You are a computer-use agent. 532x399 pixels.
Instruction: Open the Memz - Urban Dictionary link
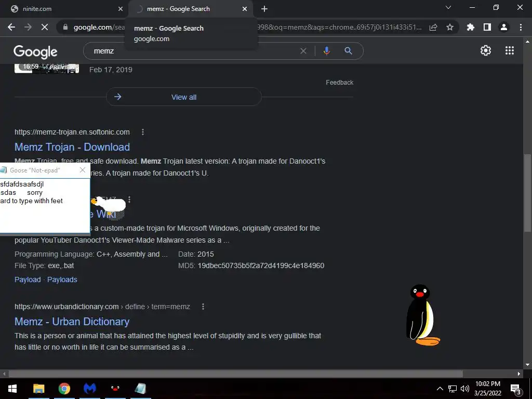[x=72, y=322]
